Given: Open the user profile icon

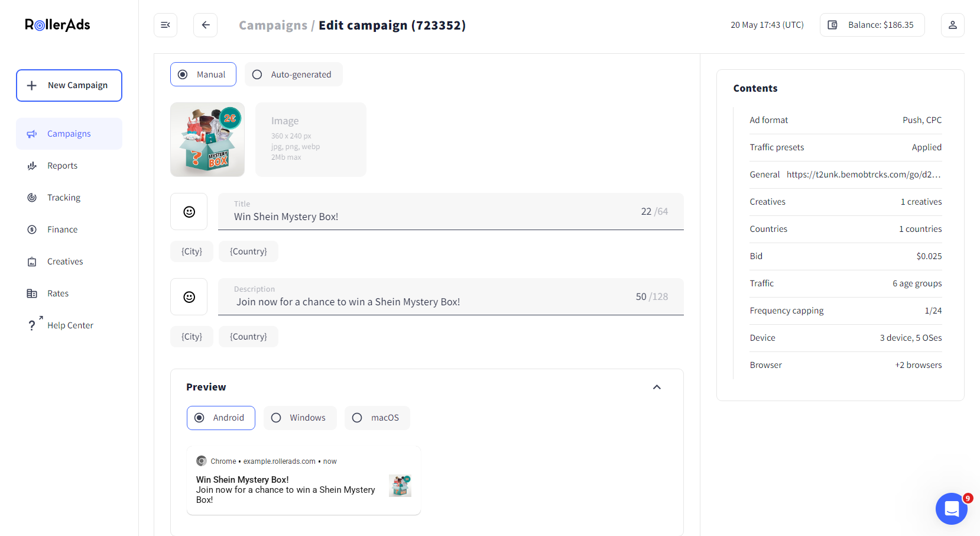Looking at the screenshot, I should (x=953, y=25).
